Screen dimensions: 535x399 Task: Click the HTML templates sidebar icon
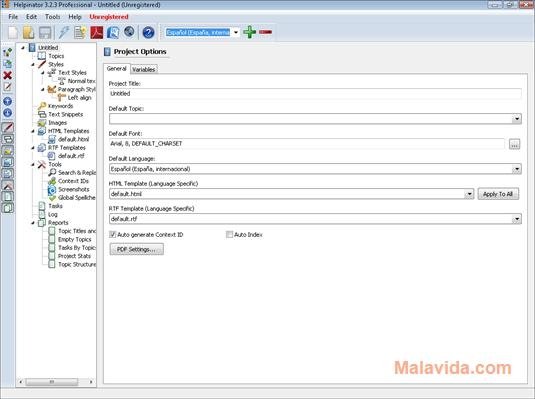(x=8, y=162)
